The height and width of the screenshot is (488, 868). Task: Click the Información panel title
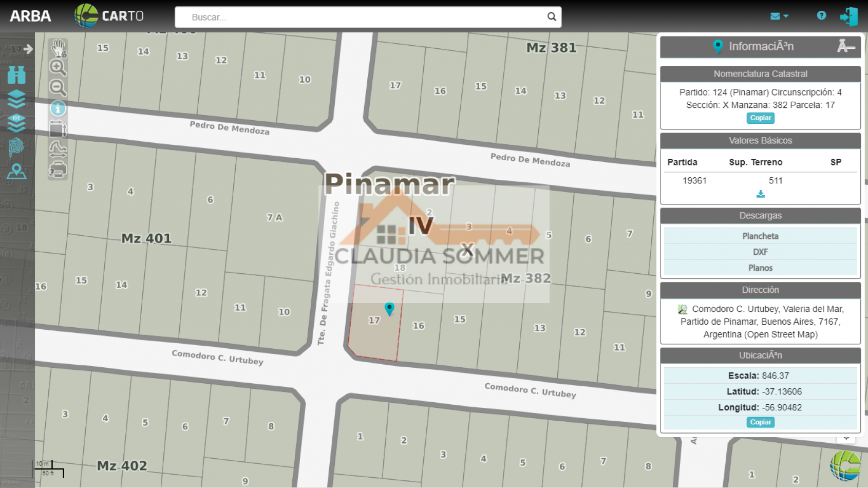coord(761,46)
